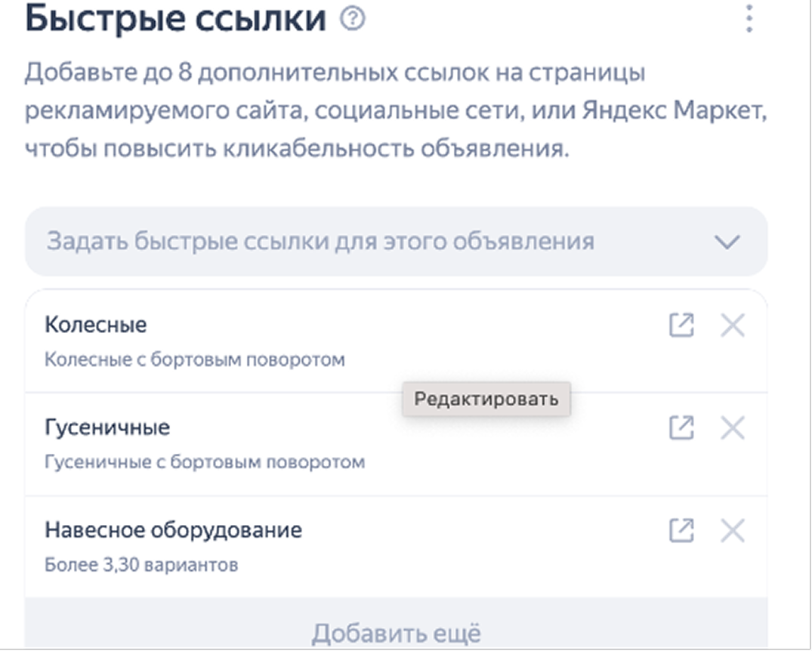Open the help icon beside Быстрые ссылки
812x651 pixels.
pyautogui.click(x=353, y=19)
